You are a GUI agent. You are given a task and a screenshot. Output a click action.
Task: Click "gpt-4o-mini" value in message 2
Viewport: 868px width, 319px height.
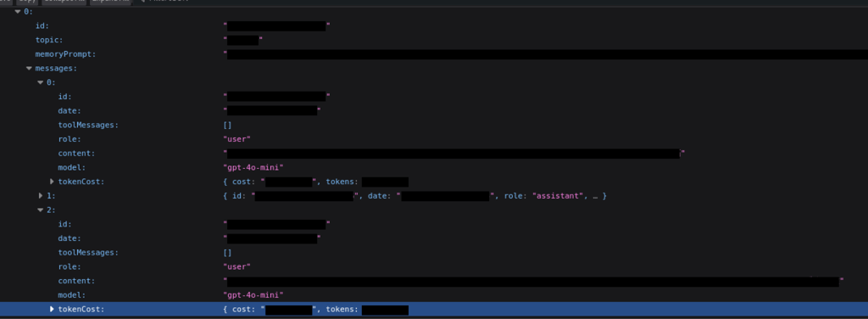point(253,295)
